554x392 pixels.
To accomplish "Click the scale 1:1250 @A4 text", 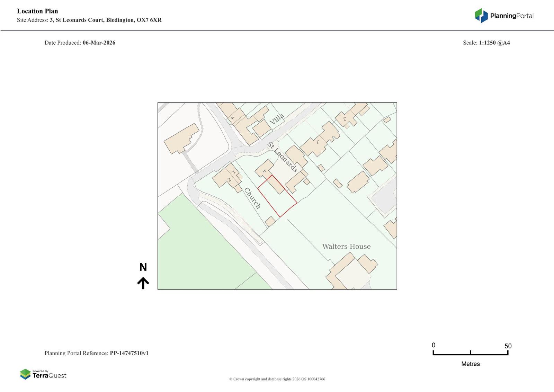I will (494, 43).
